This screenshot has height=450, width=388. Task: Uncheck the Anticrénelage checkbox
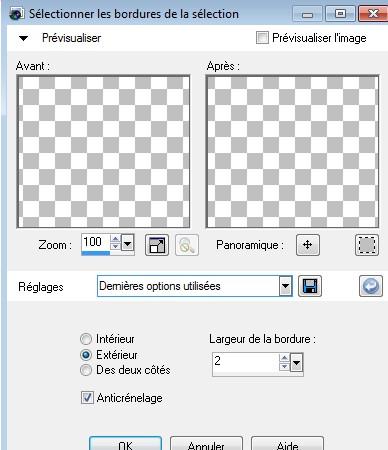point(87,398)
